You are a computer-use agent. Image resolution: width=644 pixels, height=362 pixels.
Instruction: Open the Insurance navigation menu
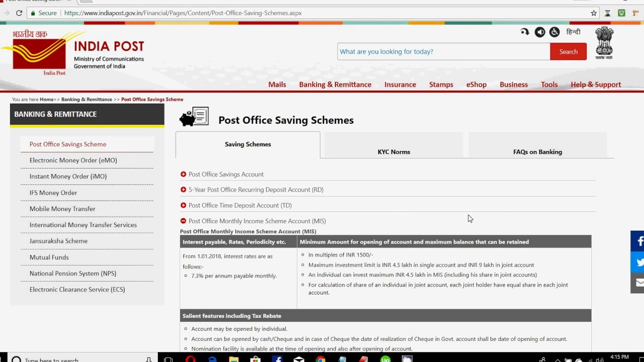coord(400,84)
